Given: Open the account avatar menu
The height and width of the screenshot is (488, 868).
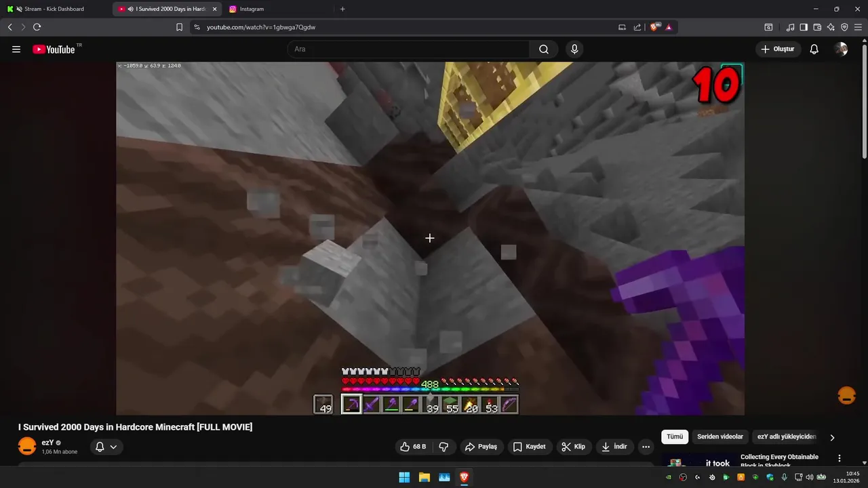Looking at the screenshot, I should 841,49.
